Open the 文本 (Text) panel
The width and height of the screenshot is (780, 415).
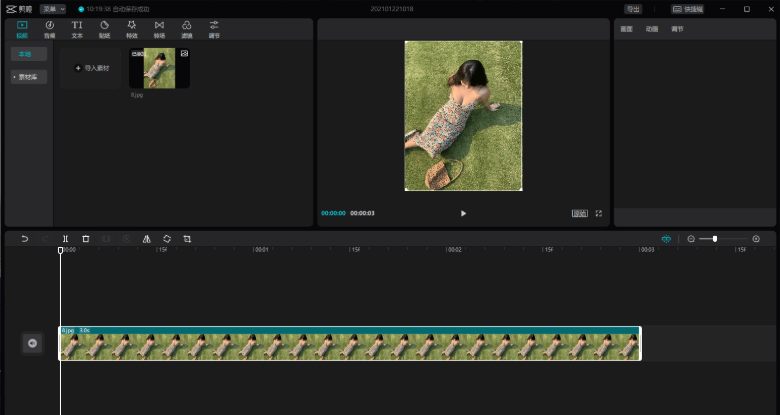(77, 28)
